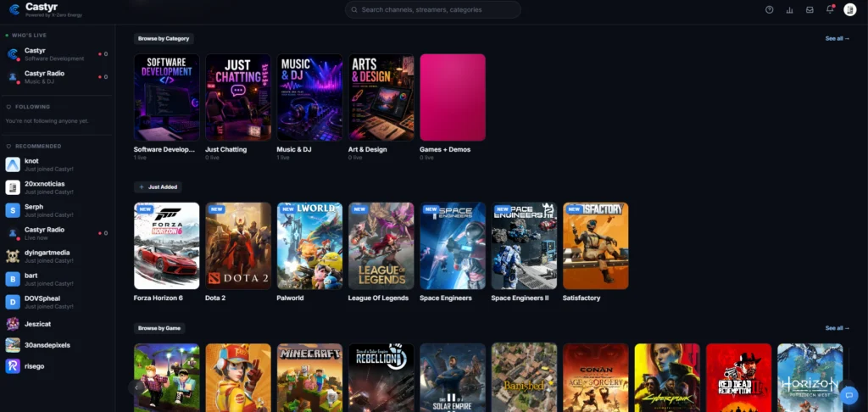Click dyingartmedia skull avatar
Viewport: 868px width, 412px height.
coord(13,256)
